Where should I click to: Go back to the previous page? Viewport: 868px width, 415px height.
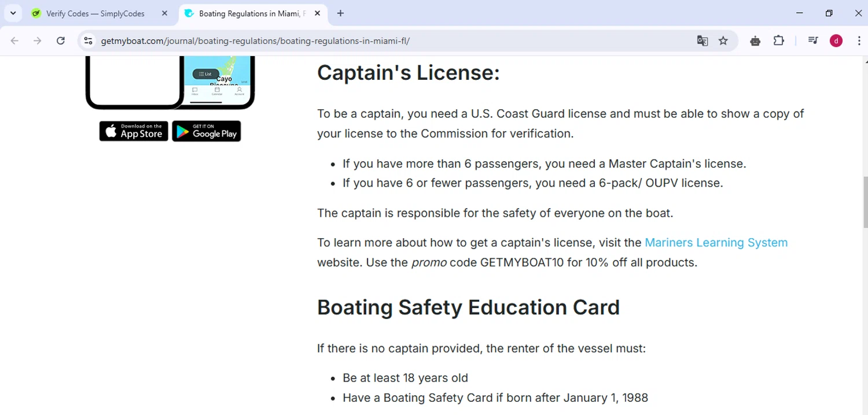[15, 40]
